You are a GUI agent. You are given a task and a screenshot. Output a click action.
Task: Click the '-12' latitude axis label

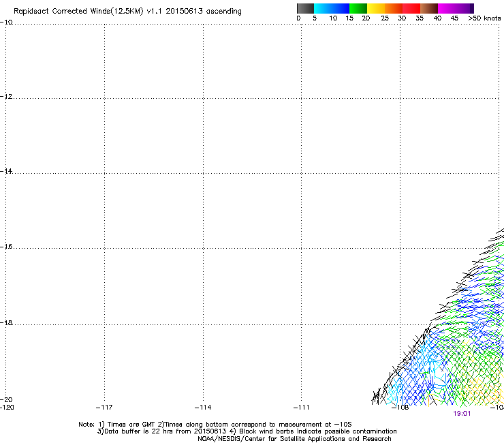pos(6,97)
